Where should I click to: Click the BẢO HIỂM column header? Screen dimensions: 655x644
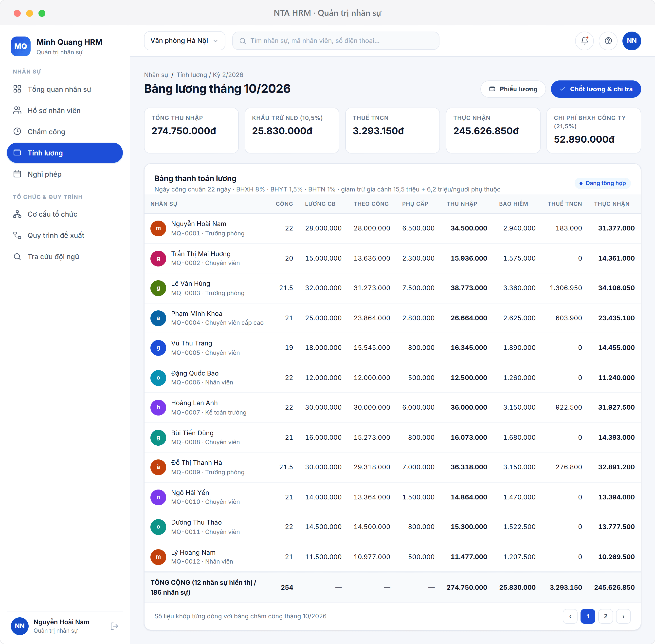point(513,204)
